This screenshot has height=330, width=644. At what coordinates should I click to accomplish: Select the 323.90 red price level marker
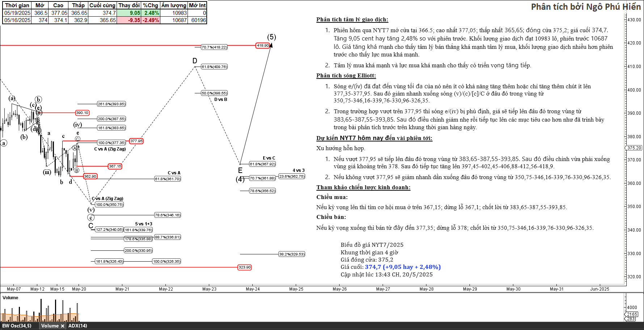coord(244,267)
